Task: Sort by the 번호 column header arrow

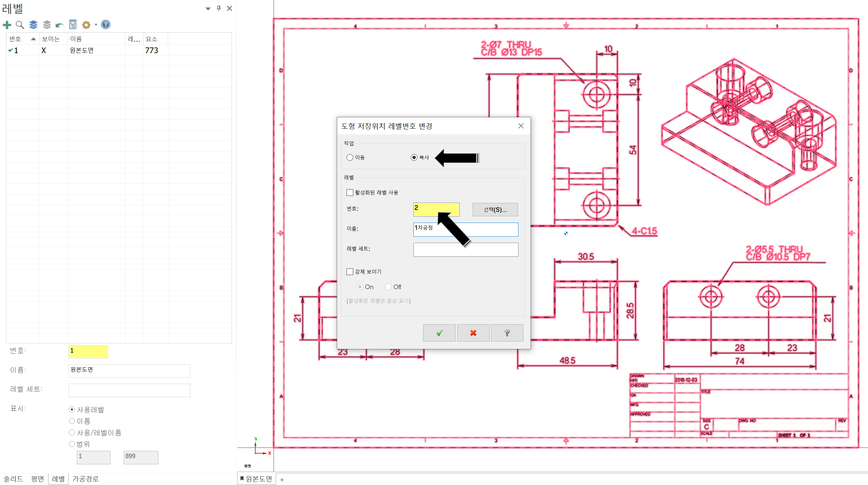Action: click(33, 39)
